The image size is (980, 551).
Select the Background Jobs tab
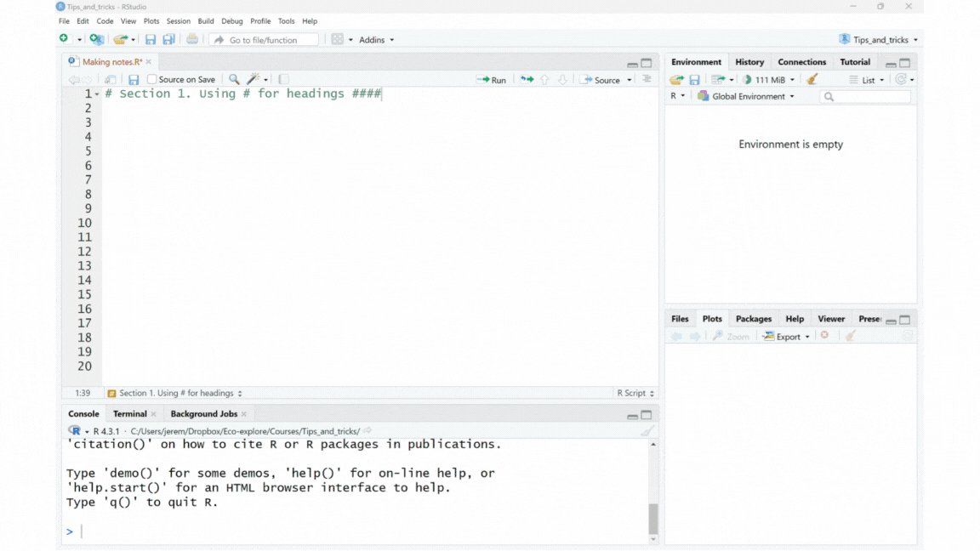coord(204,413)
